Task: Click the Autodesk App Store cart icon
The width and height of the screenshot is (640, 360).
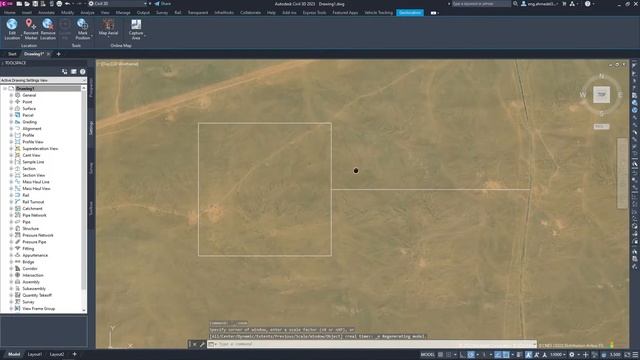Action: point(564,4)
